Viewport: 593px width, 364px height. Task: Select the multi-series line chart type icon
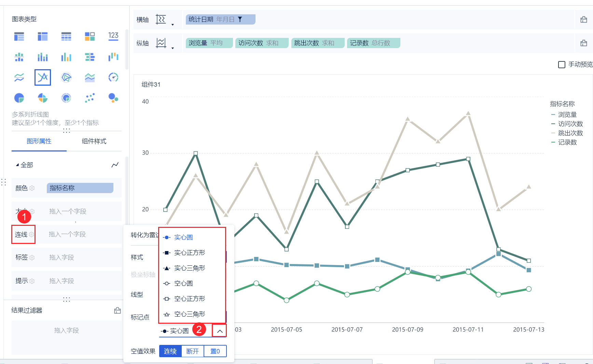point(43,77)
